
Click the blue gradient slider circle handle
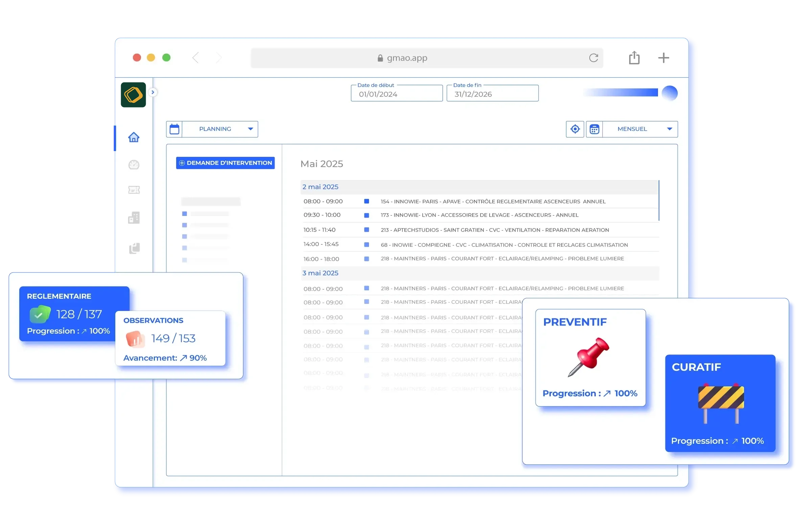click(669, 93)
